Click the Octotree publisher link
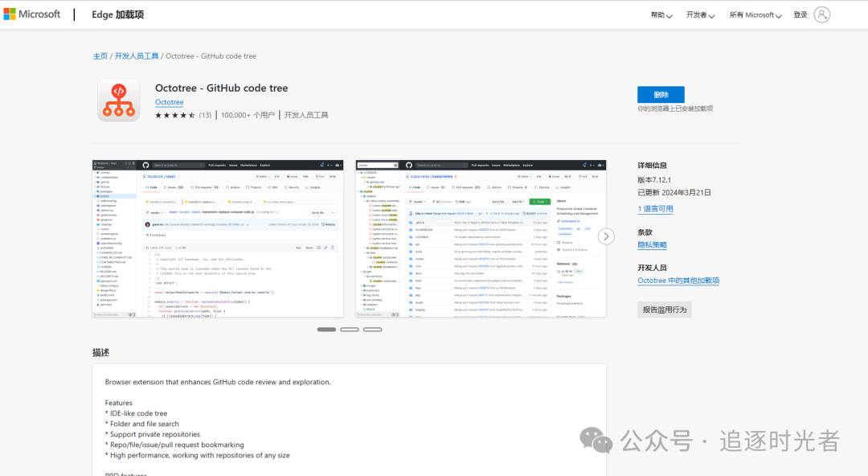This screenshot has height=476, width=868. (x=170, y=102)
